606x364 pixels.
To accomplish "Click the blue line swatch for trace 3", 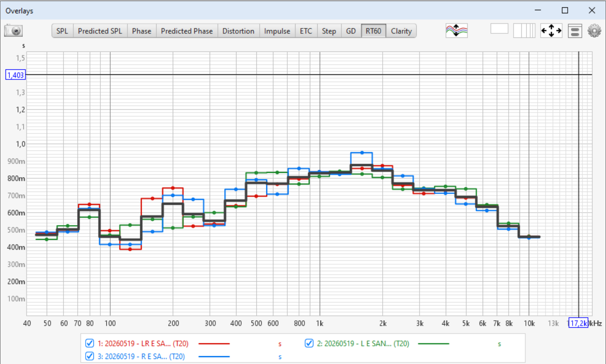I will (214, 356).
